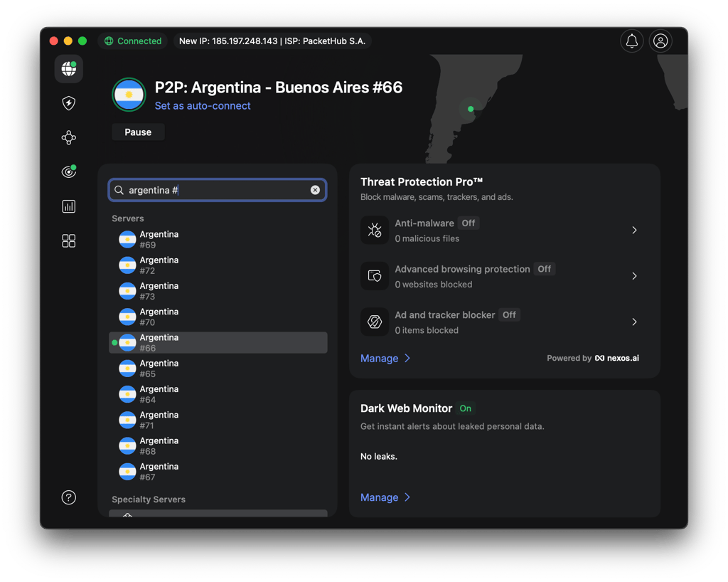Click the Ad and tracker blocker icon
The width and height of the screenshot is (728, 582).
375,322
